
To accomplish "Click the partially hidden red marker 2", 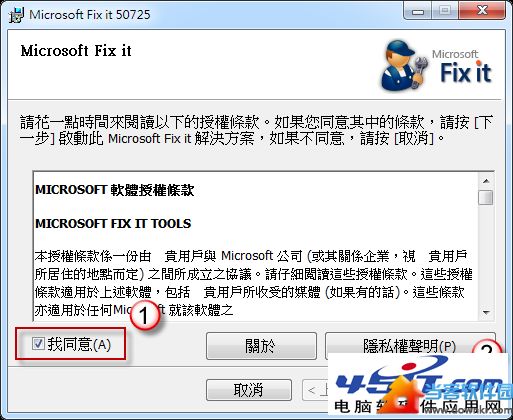I will coord(487,348).
